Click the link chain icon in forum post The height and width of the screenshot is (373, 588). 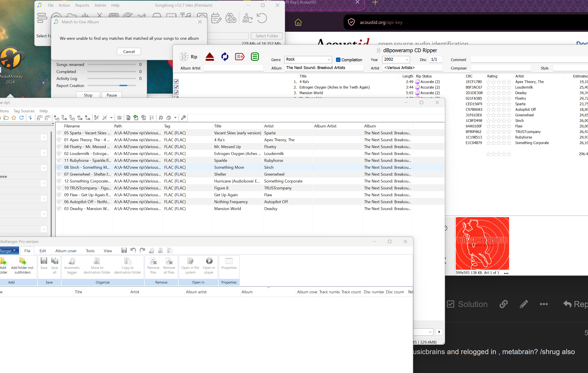(504, 304)
